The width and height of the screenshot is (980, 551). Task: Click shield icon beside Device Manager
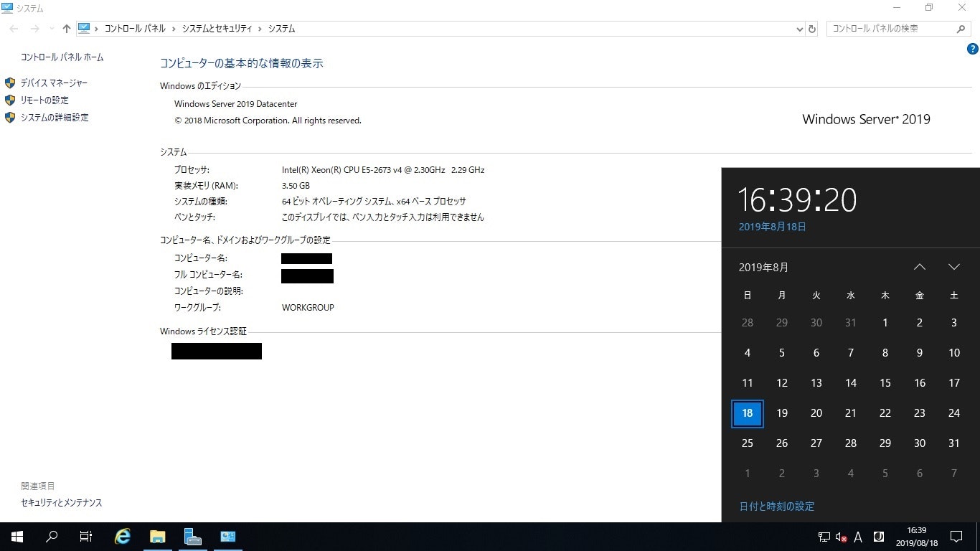click(10, 83)
